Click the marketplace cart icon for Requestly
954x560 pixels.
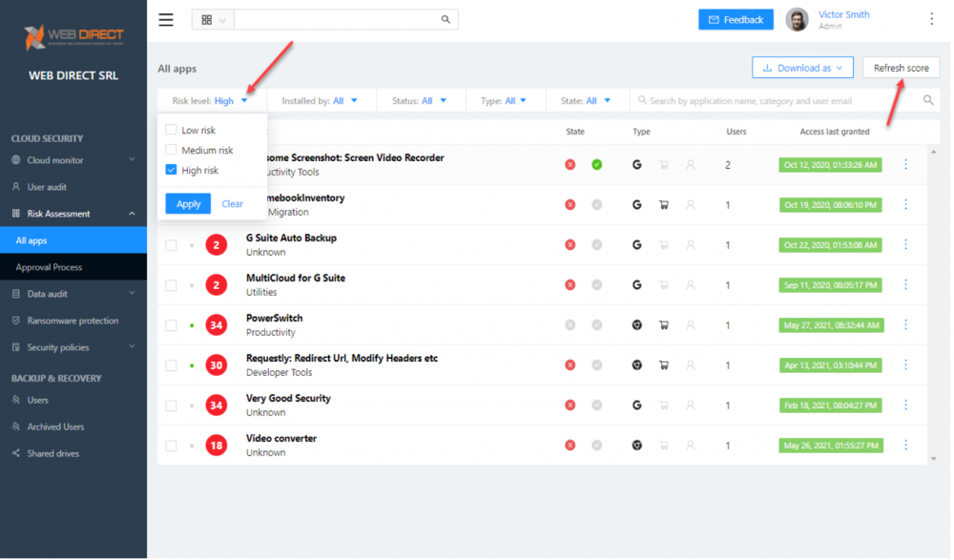666,365
